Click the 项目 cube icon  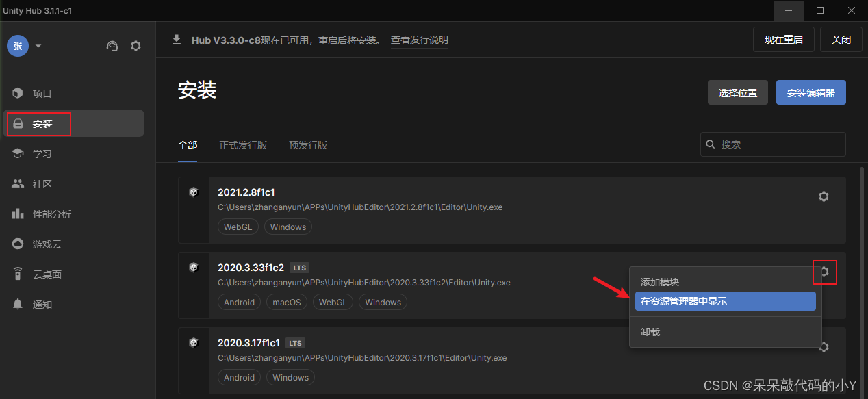tap(18, 93)
